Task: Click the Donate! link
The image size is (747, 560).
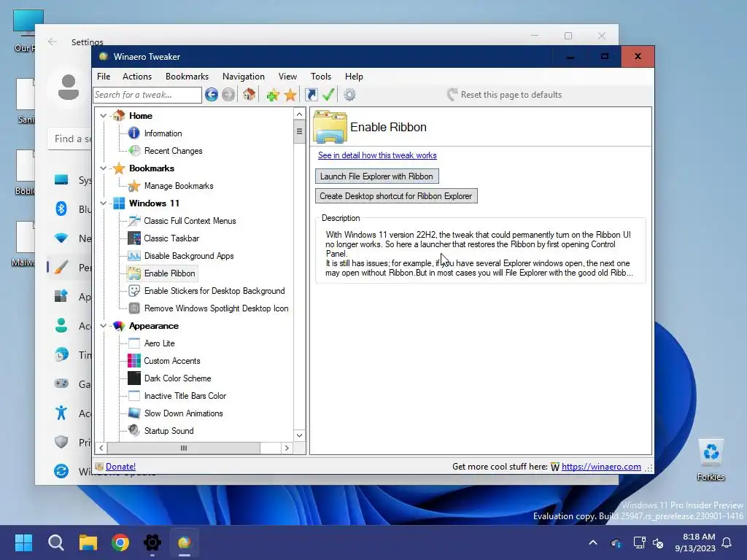Action: (120, 467)
